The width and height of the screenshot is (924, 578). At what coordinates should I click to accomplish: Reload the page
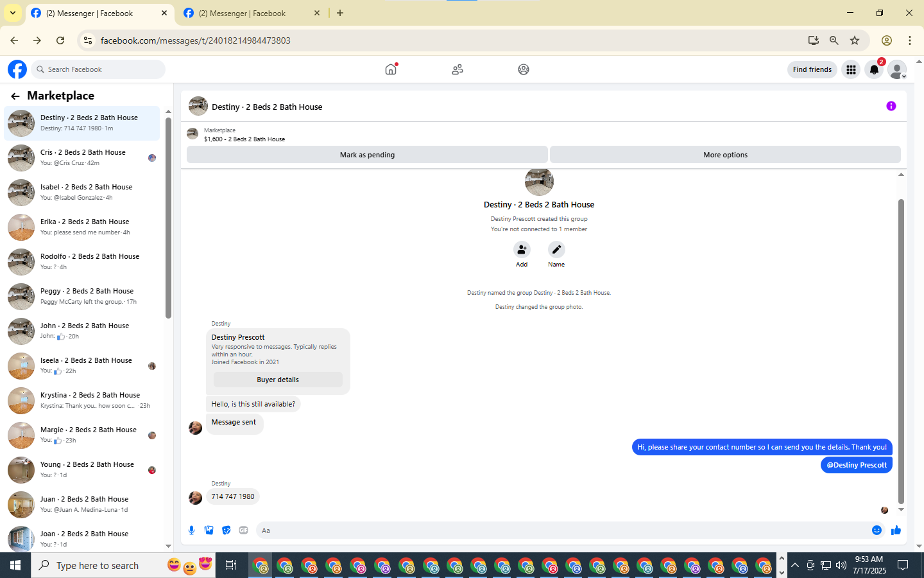pyautogui.click(x=60, y=40)
